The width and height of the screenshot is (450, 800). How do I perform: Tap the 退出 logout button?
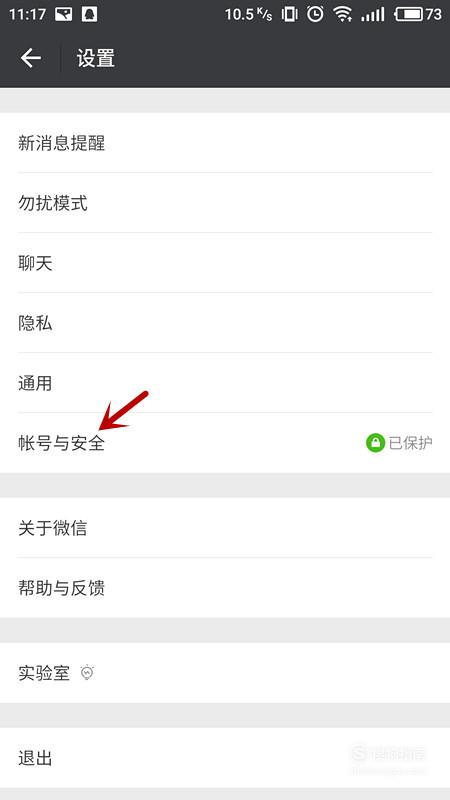tap(225, 758)
